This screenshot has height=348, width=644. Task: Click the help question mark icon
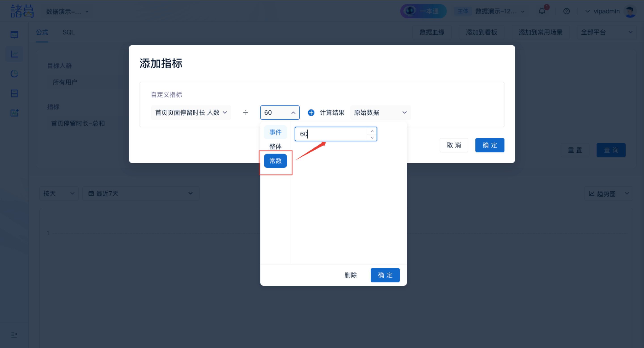(566, 11)
